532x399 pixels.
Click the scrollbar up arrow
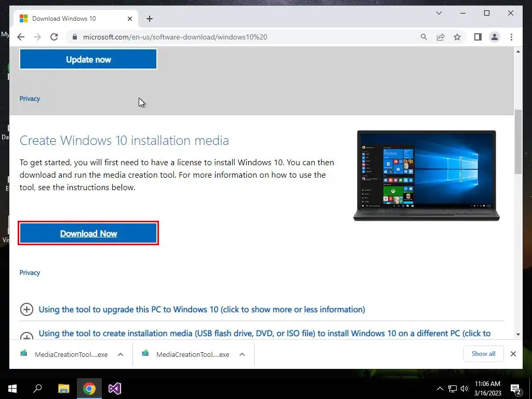click(518, 51)
